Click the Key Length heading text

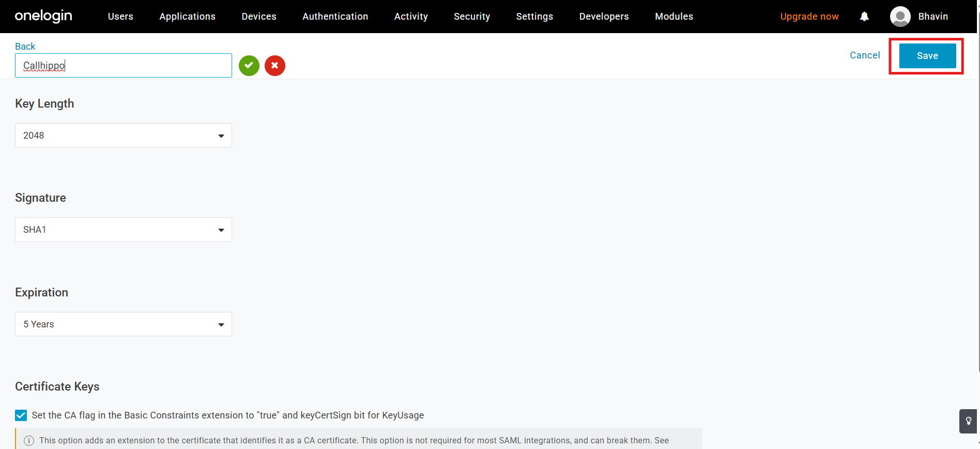click(x=44, y=103)
